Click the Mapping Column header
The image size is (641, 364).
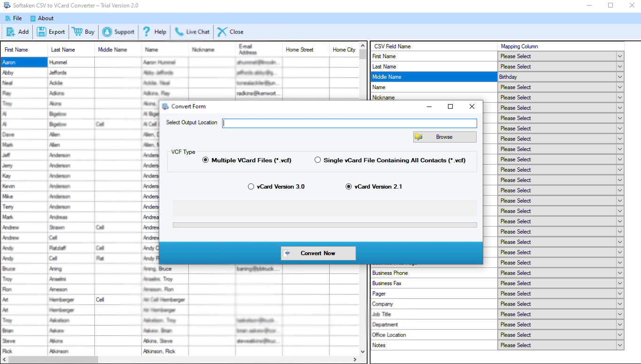tap(561, 46)
